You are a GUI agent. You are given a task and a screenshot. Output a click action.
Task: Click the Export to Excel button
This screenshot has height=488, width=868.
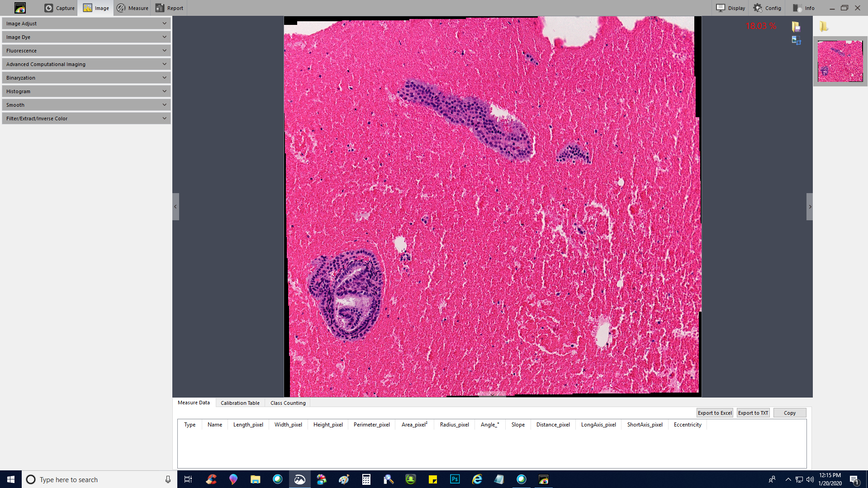[714, 412]
